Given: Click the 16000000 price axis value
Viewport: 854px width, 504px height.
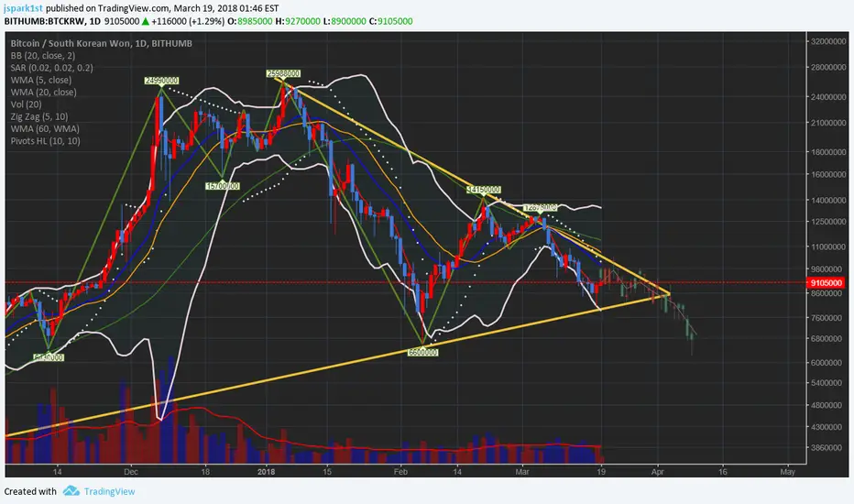Looking at the screenshot, I should [x=827, y=174].
